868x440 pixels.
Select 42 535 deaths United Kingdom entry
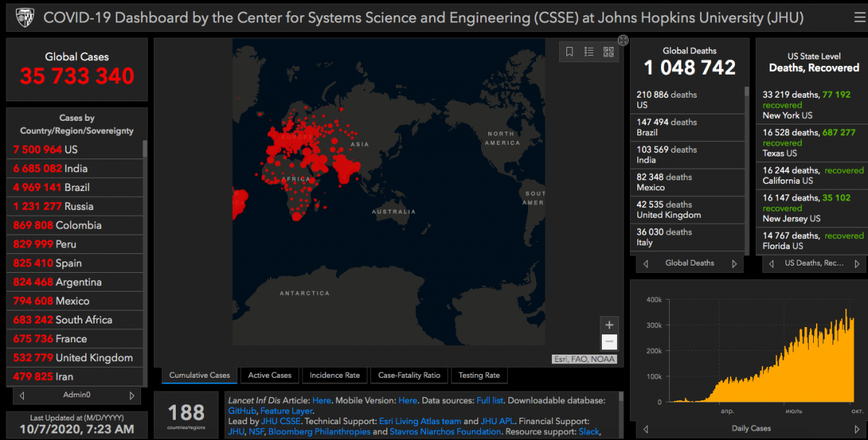point(687,210)
